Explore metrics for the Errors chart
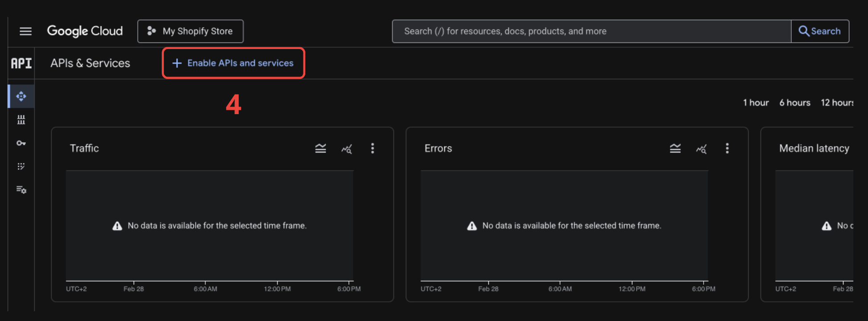This screenshot has height=321, width=868. click(701, 149)
